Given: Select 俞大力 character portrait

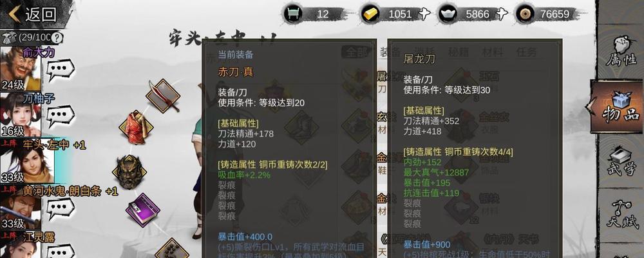Looking at the screenshot, I should [x=21, y=69].
